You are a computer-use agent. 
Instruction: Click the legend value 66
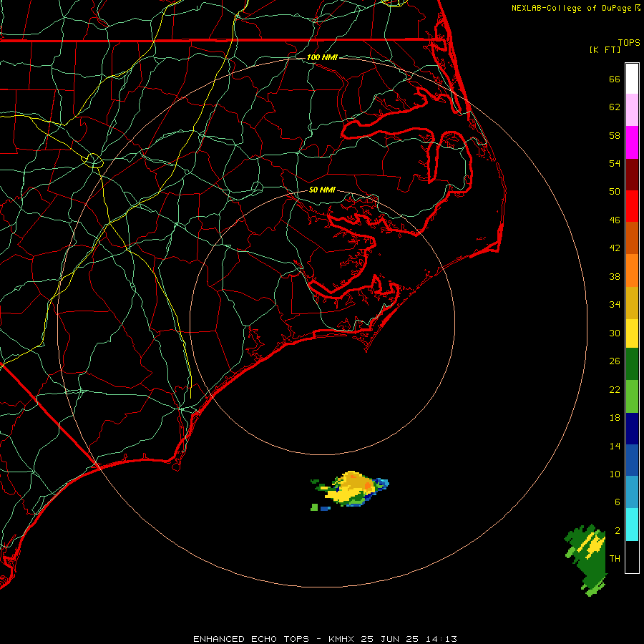pos(615,79)
